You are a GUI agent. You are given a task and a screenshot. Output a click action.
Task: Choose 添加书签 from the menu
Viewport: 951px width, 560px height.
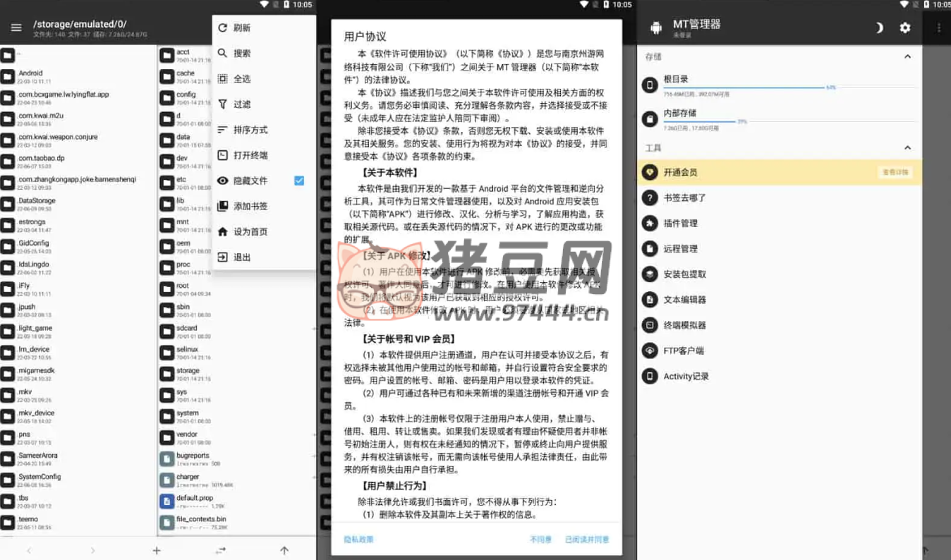[x=250, y=206]
